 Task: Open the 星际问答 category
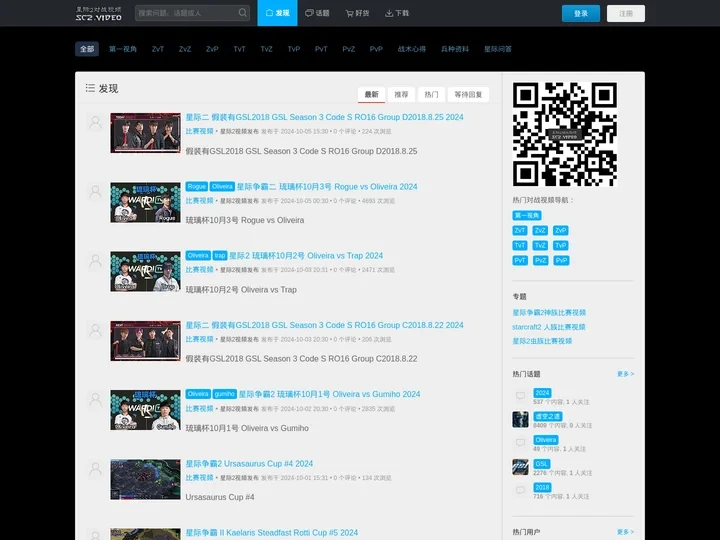click(498, 49)
